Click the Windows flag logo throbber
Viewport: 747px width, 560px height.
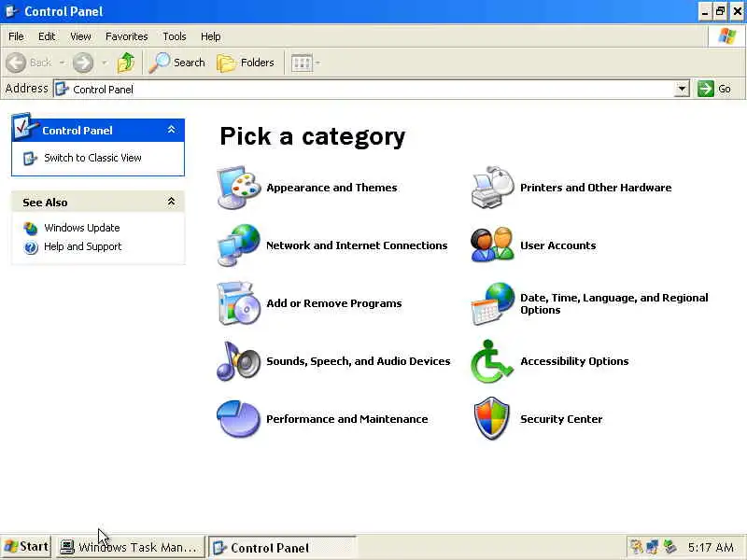coord(727,36)
